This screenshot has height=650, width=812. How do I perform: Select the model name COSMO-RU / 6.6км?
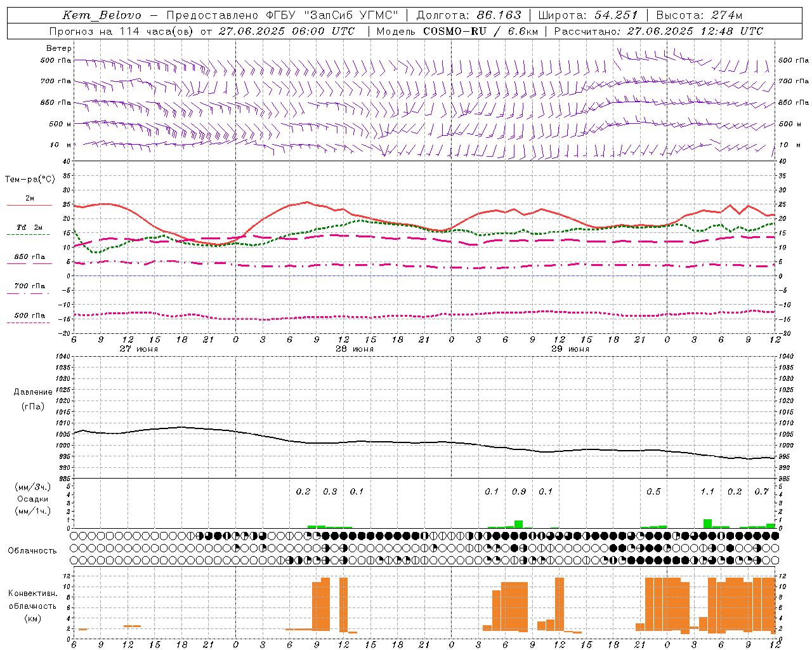tap(480, 31)
